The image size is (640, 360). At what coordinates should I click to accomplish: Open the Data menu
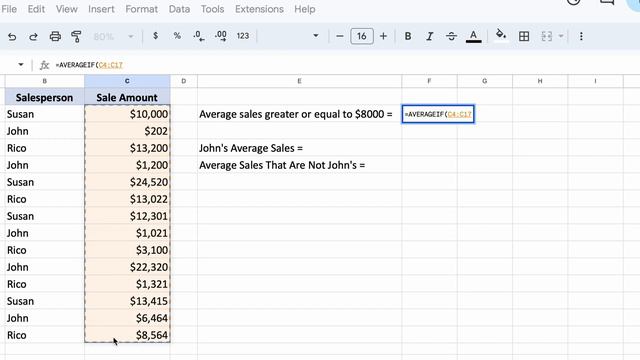(179, 9)
